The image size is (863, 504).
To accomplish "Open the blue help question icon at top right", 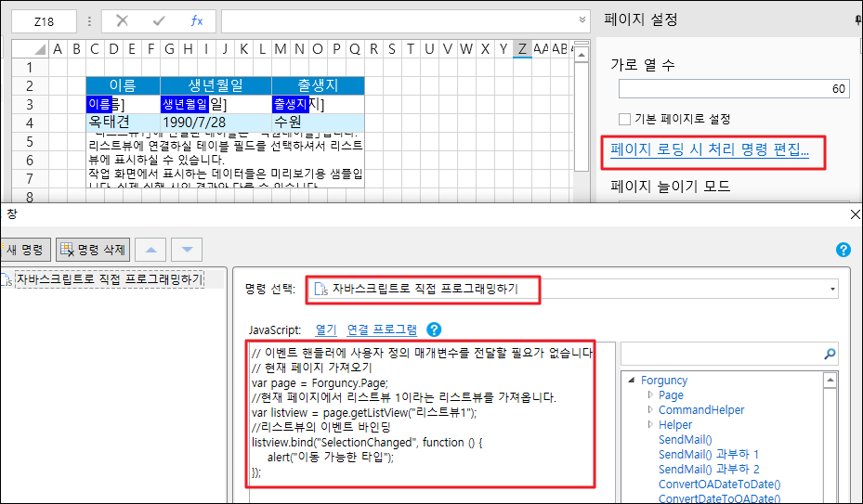I will [x=843, y=250].
